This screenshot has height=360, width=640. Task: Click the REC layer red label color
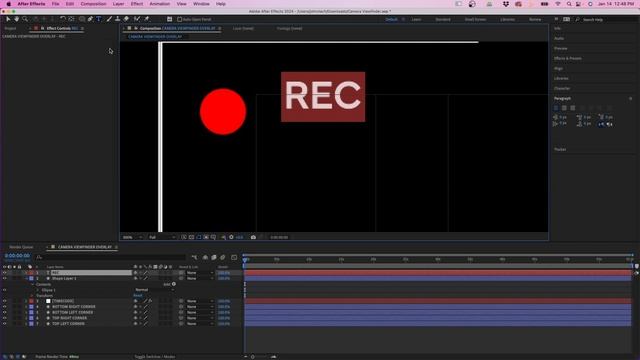point(31,273)
